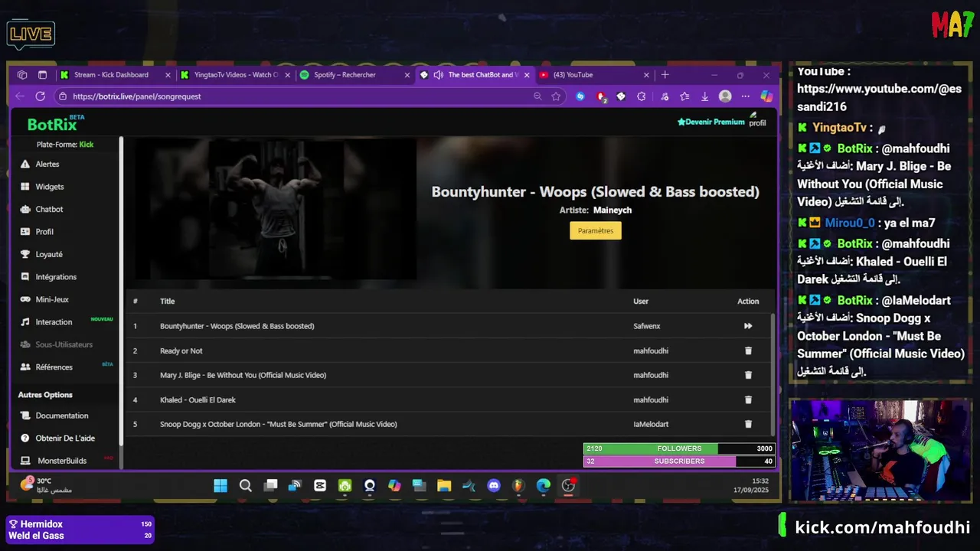This screenshot has height=551, width=980.
Task: Click the Plate-Forme: Kick label
Action: tap(65, 145)
